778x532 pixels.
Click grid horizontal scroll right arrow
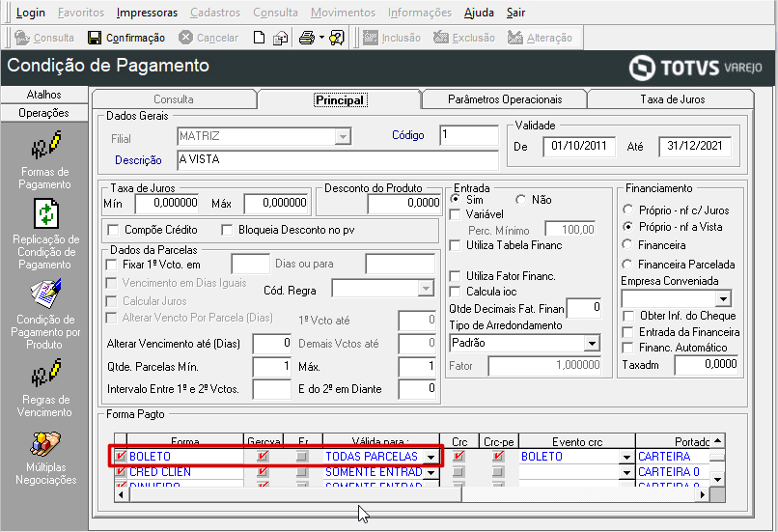pyautogui.click(x=702, y=494)
